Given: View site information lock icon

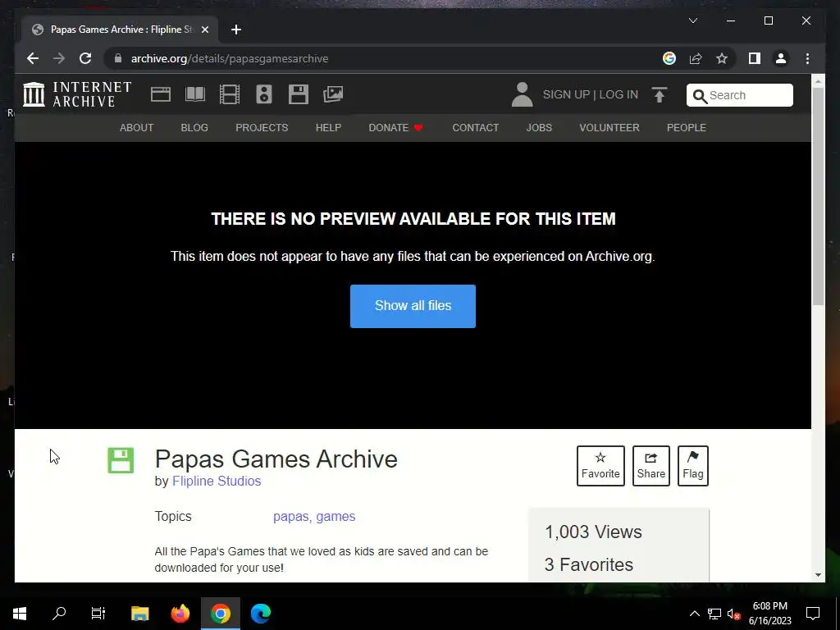Looking at the screenshot, I should (x=118, y=58).
